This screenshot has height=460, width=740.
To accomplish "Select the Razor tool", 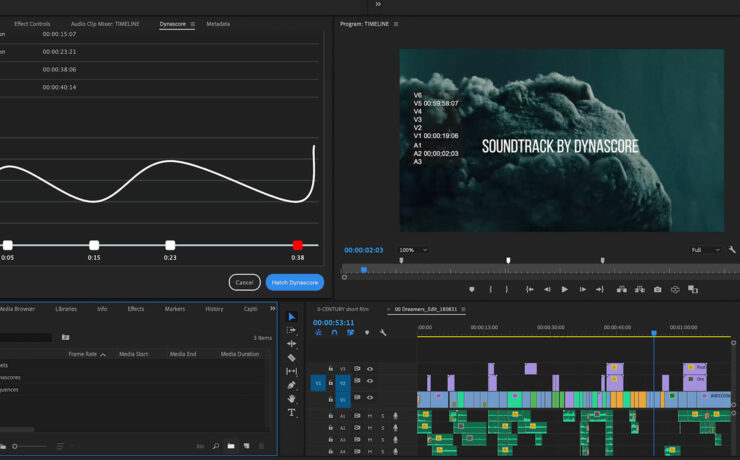I will pos(292,358).
